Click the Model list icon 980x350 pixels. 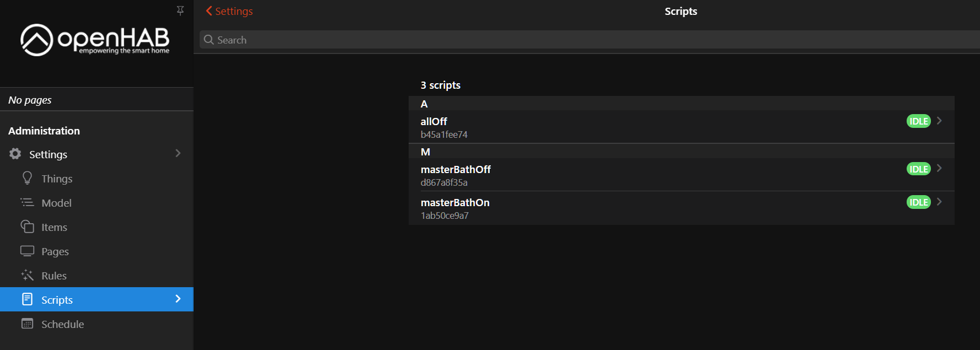click(27, 202)
